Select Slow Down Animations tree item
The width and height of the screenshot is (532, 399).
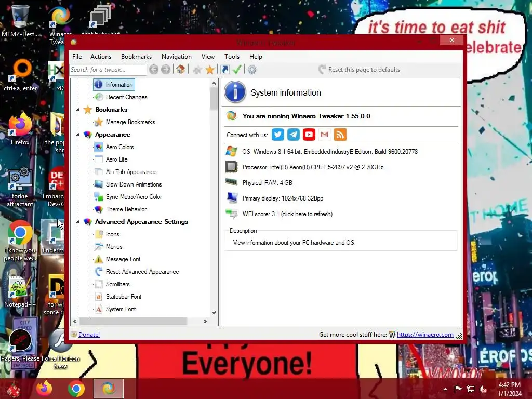pos(134,184)
